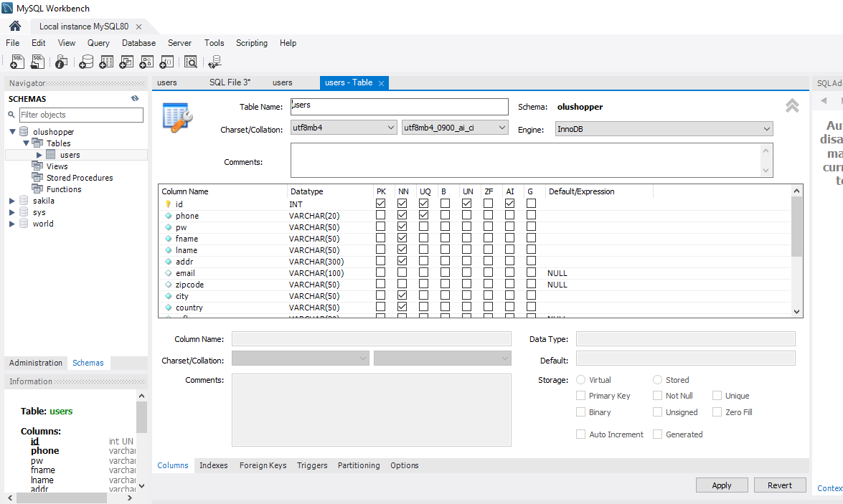This screenshot has width=843, height=504.
Task: Open the utf8mb4_0900_ai_ci collation dropdown
Action: (x=455, y=128)
